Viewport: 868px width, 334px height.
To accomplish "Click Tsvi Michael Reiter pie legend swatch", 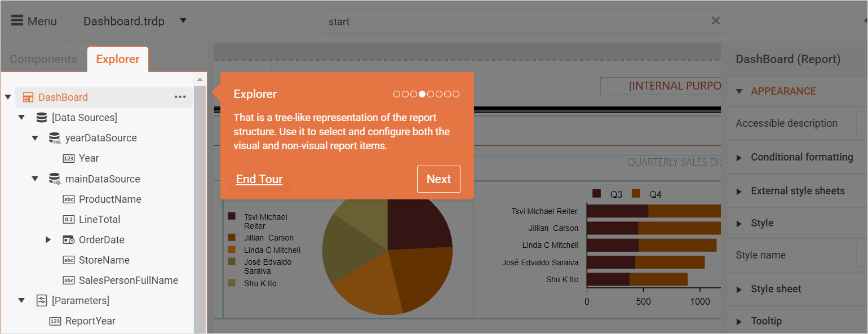I will tap(232, 216).
